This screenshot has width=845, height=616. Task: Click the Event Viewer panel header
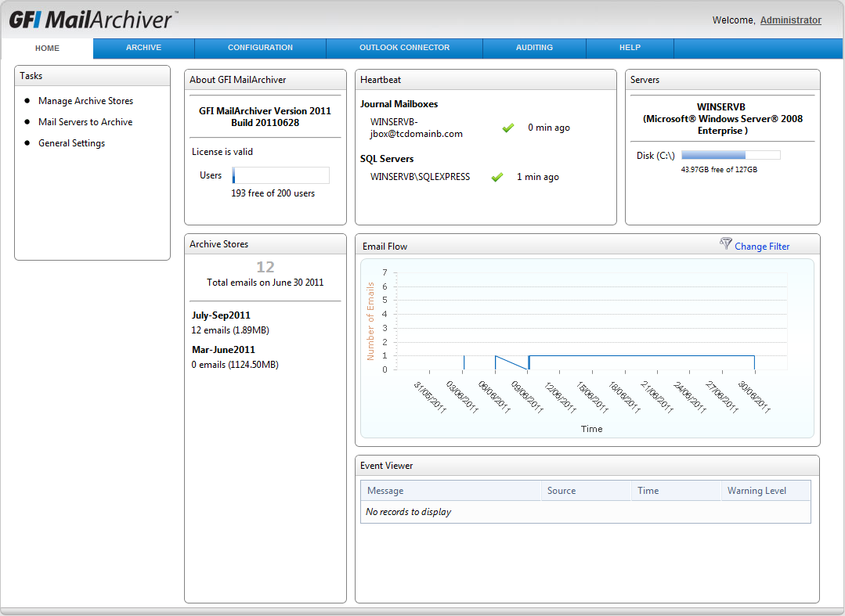pyautogui.click(x=587, y=466)
